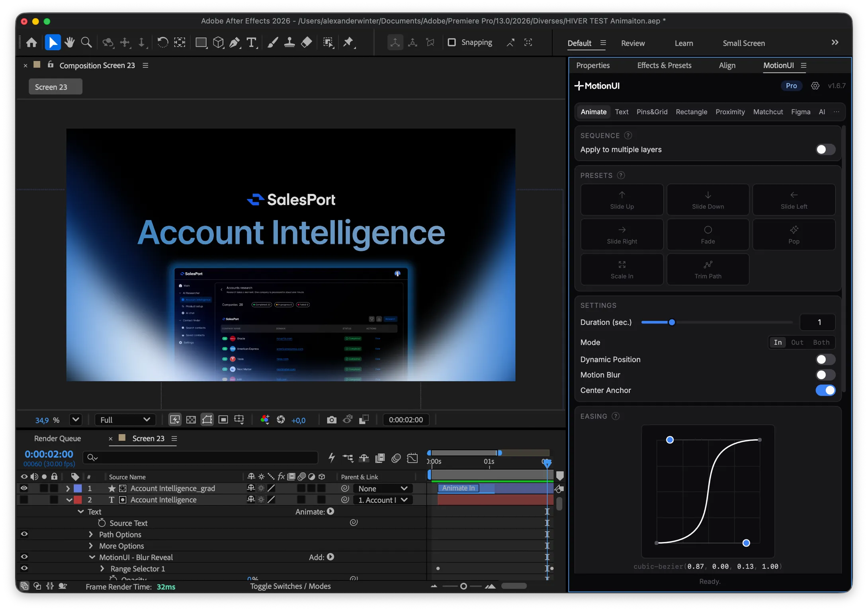Apply the Pop preset
This screenshot has height=611, width=868.
794,235
